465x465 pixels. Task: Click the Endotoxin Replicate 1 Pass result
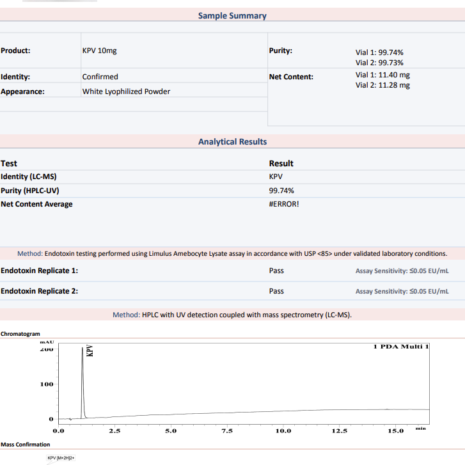pos(276,271)
